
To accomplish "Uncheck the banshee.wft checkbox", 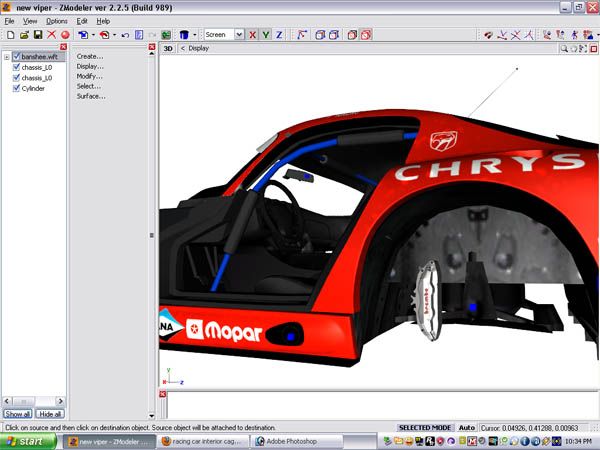I will pyautogui.click(x=16, y=57).
